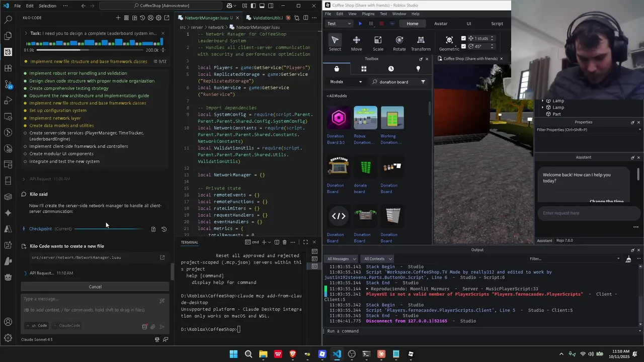The width and height of the screenshot is (644, 362).
Task: Choose the Select tool in Roblox Studio
Action: pyautogui.click(x=335, y=43)
